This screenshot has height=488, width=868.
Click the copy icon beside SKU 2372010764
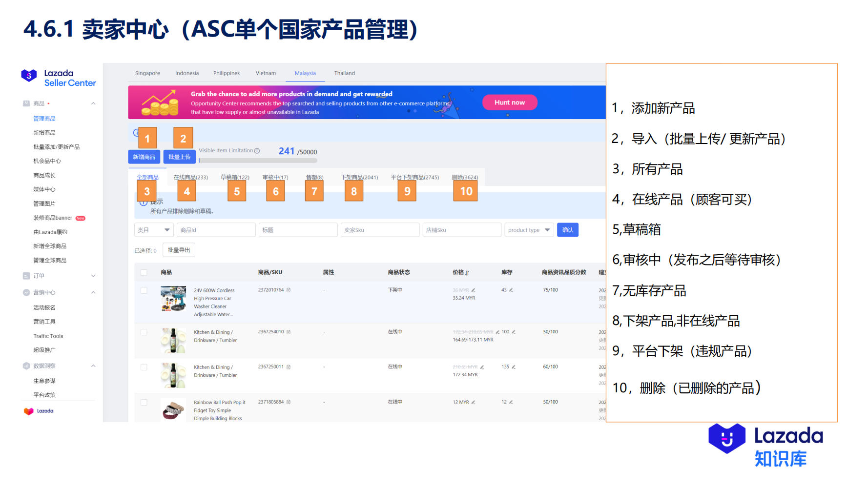coord(289,290)
